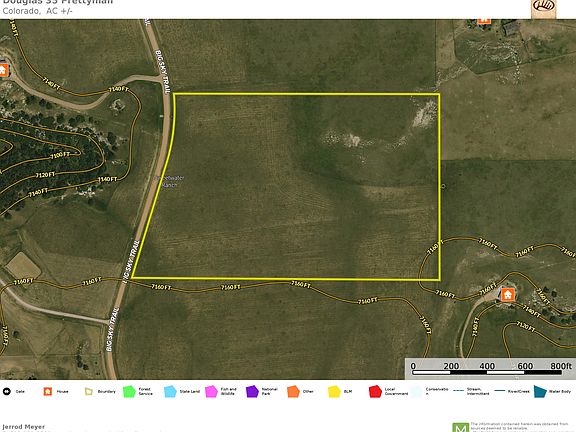Screen dimensions: 576x432
Task: Click the orange Other legend swatch
Action: (x=294, y=392)
